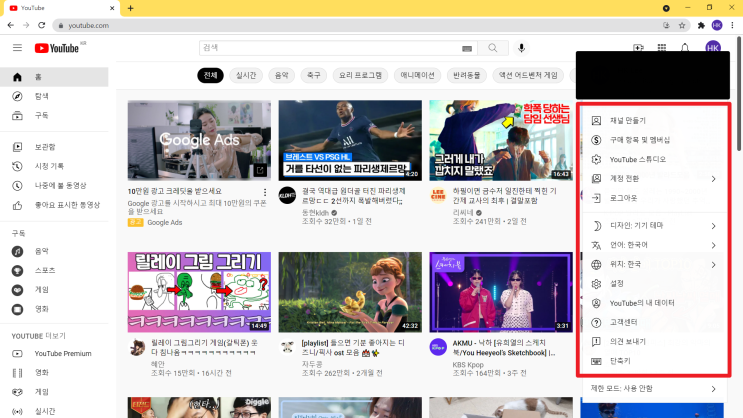Open 시청 기록 history in sidebar
This screenshot has height=418, width=743.
pyautogui.click(x=54, y=166)
